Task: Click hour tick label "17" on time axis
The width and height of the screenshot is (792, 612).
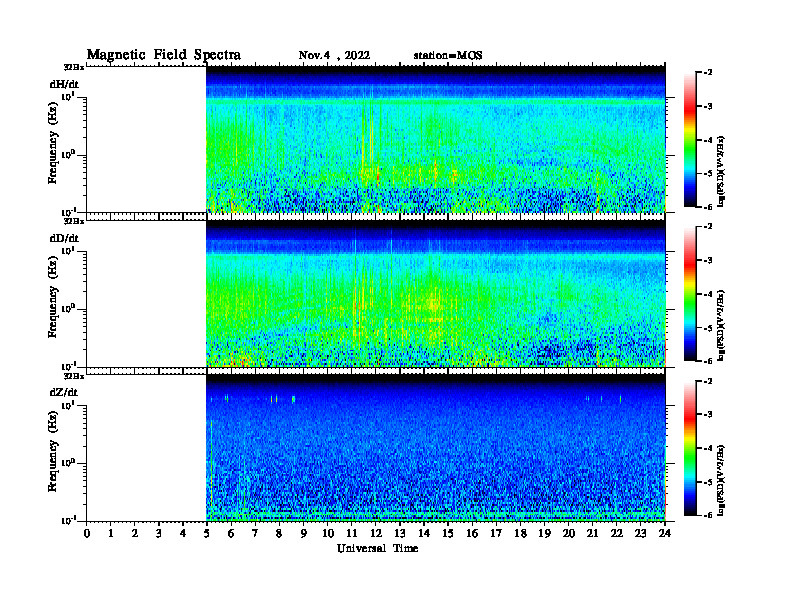Action: tap(496, 534)
